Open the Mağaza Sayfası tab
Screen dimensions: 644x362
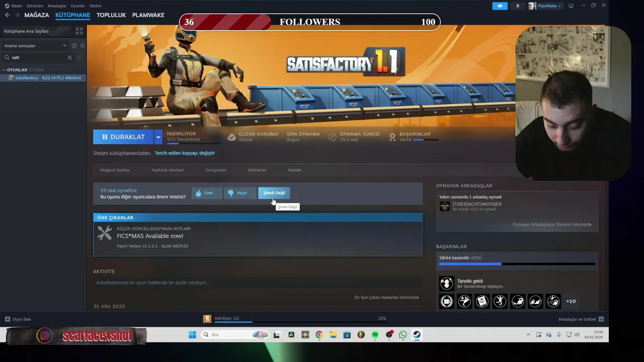tap(115, 170)
